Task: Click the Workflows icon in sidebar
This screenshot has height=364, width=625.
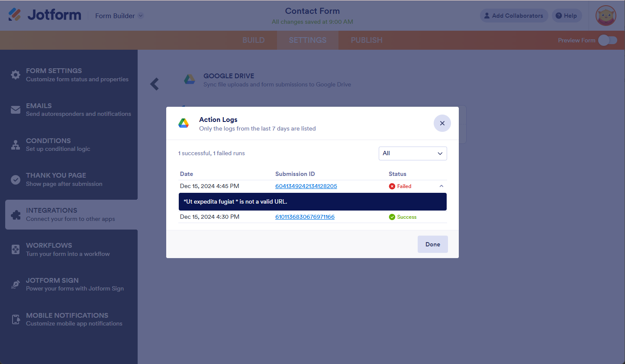Action: (x=16, y=249)
